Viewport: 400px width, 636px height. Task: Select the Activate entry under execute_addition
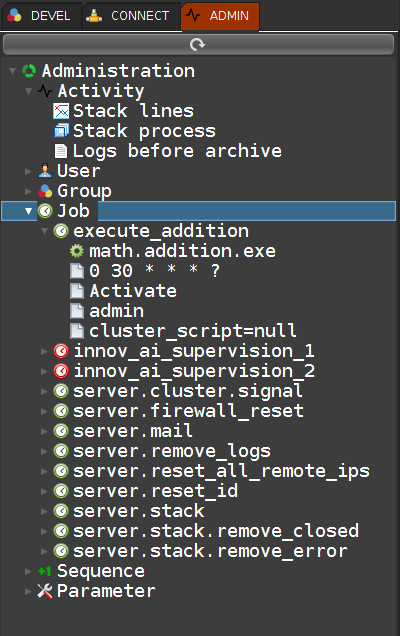133,291
